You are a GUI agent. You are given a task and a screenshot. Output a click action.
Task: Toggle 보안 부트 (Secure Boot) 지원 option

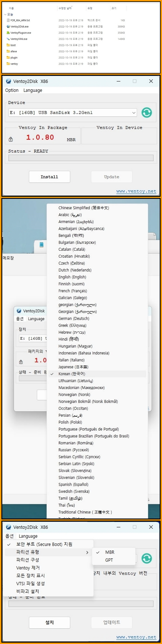click(x=49, y=544)
